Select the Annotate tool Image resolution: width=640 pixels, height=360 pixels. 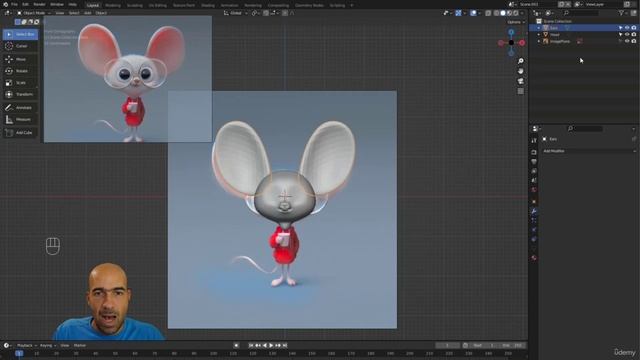20,108
